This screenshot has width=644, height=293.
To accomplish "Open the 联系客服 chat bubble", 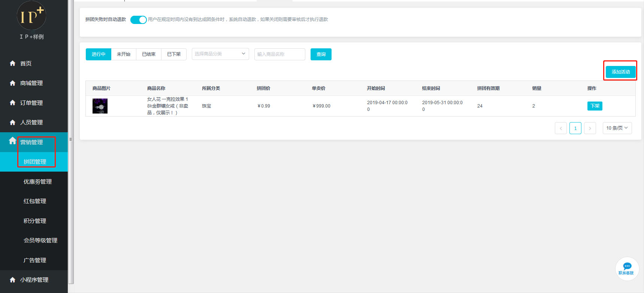I will 627,268.
